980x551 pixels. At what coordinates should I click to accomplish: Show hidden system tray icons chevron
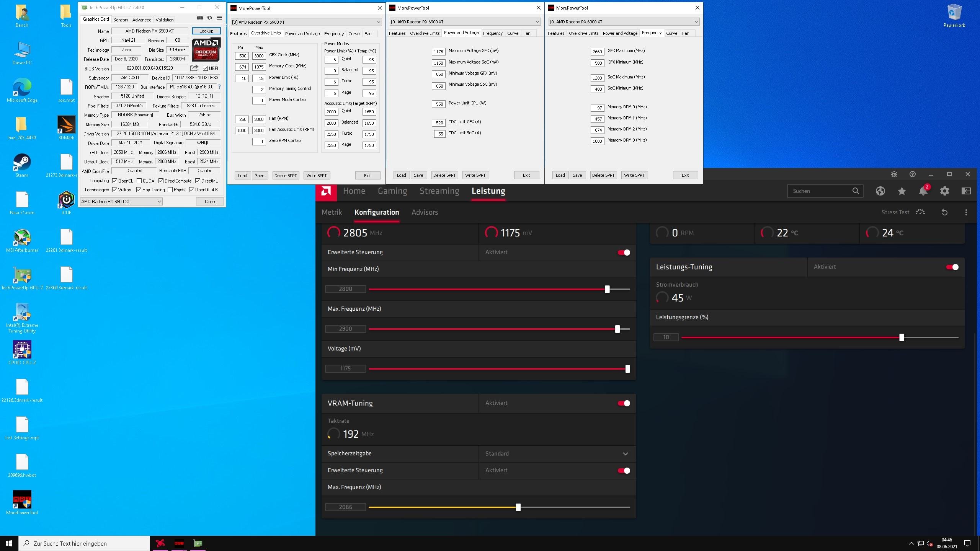[911, 543]
